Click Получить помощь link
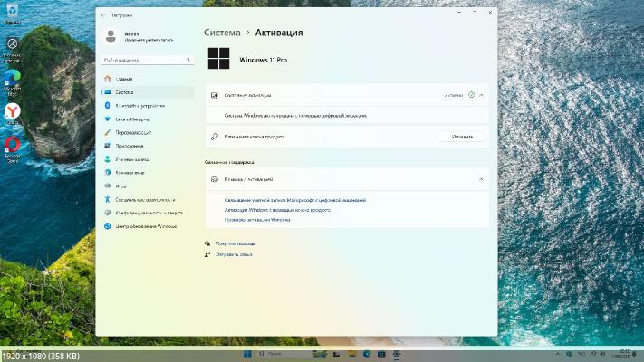 click(x=235, y=243)
